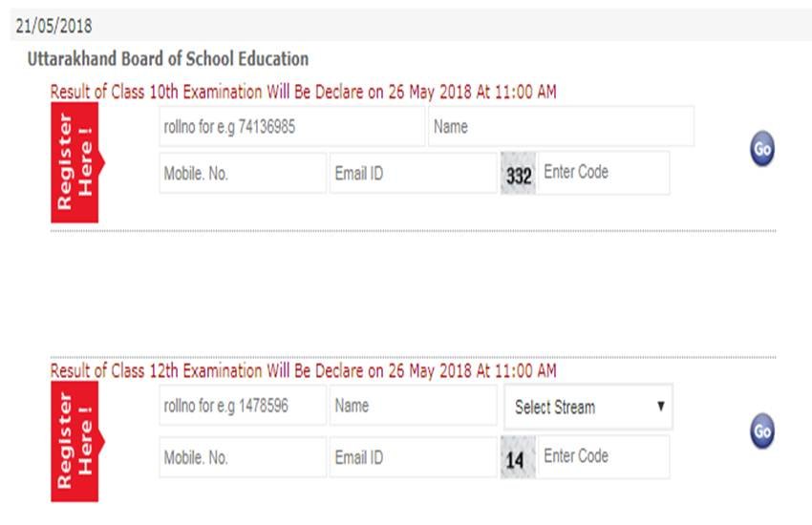Focus the rollno field with example 74136985
This screenshot has width=812, height=525.
point(291,126)
